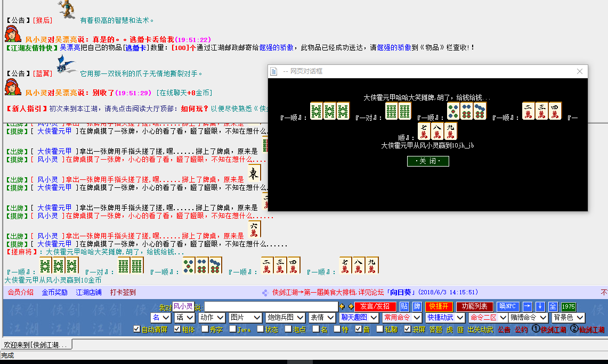Click the first bamboo tile in the dialog

coord(317,111)
